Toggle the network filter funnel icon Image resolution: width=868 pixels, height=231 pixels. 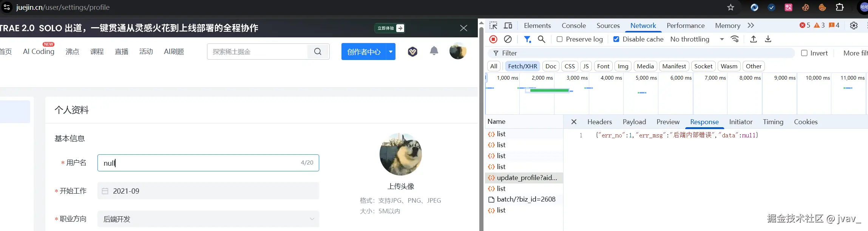tap(527, 39)
